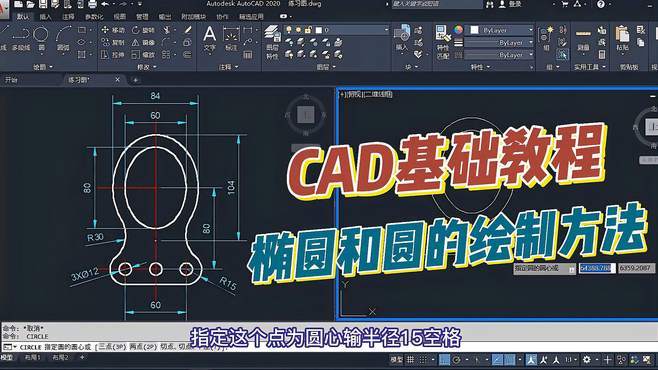Open the lineweight ByLayer dropdown
The width and height of the screenshot is (658, 370).
[499, 43]
